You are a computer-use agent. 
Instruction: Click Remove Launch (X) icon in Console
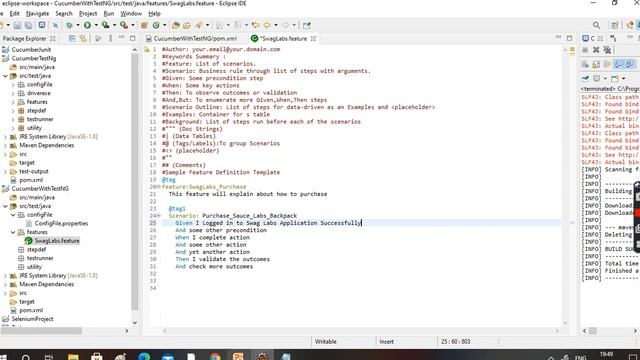click(x=596, y=50)
